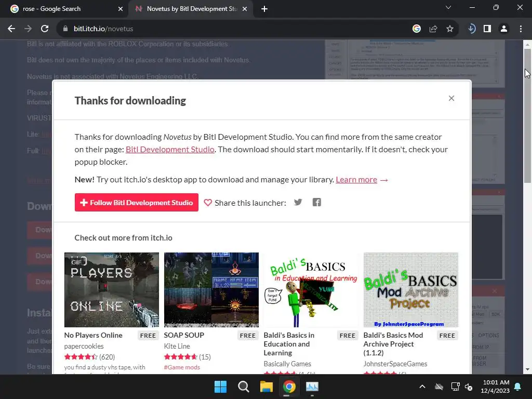532x399 pixels.
Task: Follow Bitl Development Studio
Action: coord(137,203)
